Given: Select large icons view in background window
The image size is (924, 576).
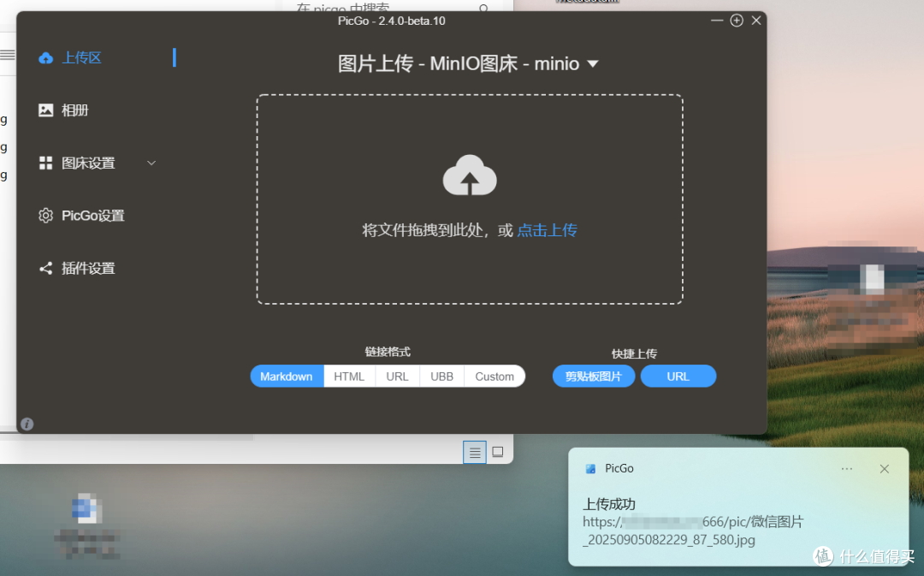Looking at the screenshot, I should point(498,452).
